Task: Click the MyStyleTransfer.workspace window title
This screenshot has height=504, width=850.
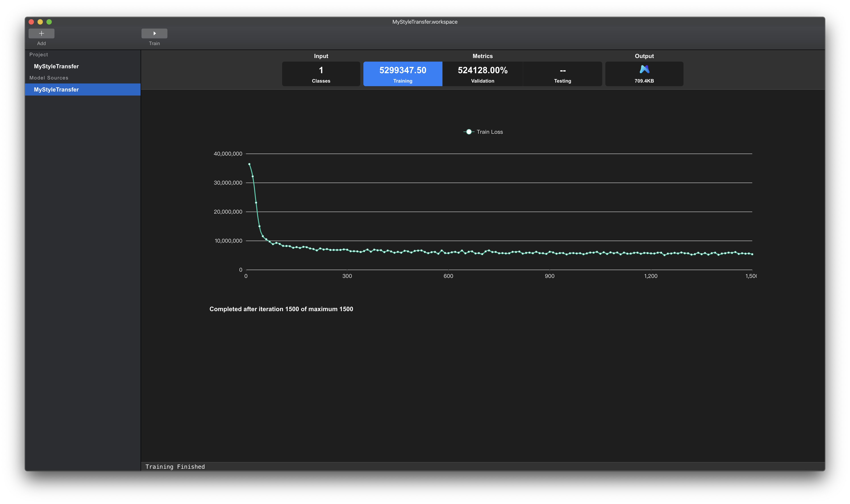Action: (425, 22)
